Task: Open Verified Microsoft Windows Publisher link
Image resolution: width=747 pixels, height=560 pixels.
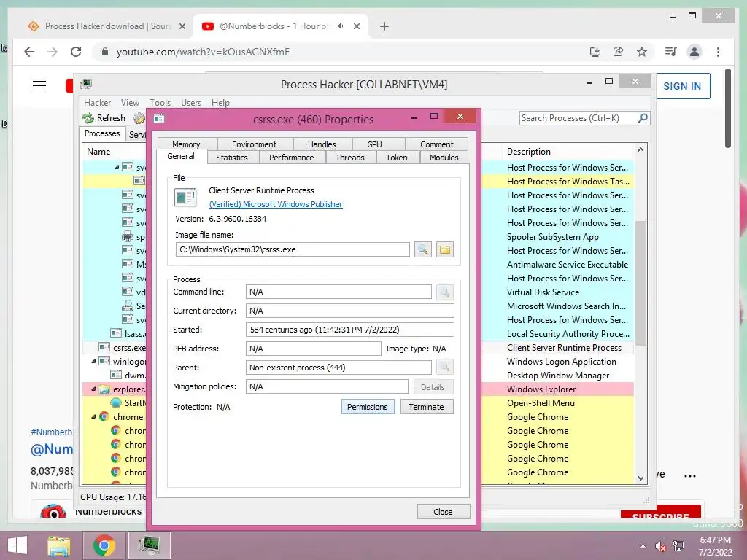Action: pyautogui.click(x=276, y=204)
